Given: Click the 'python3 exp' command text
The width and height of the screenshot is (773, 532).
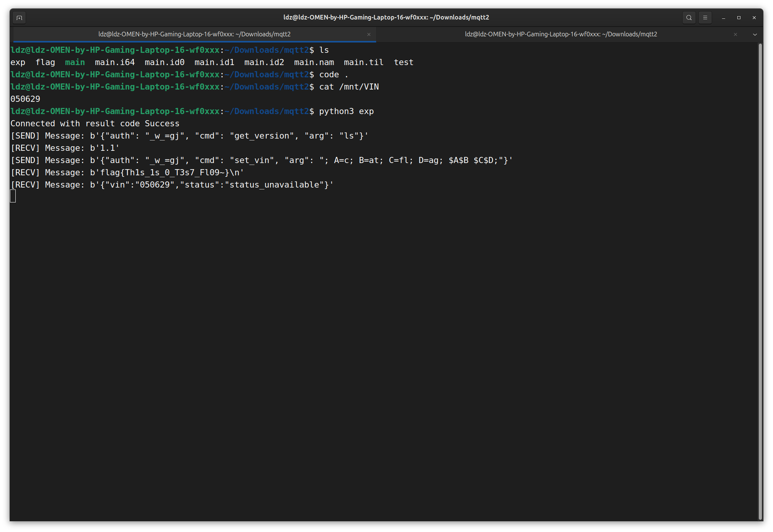Looking at the screenshot, I should [346, 111].
